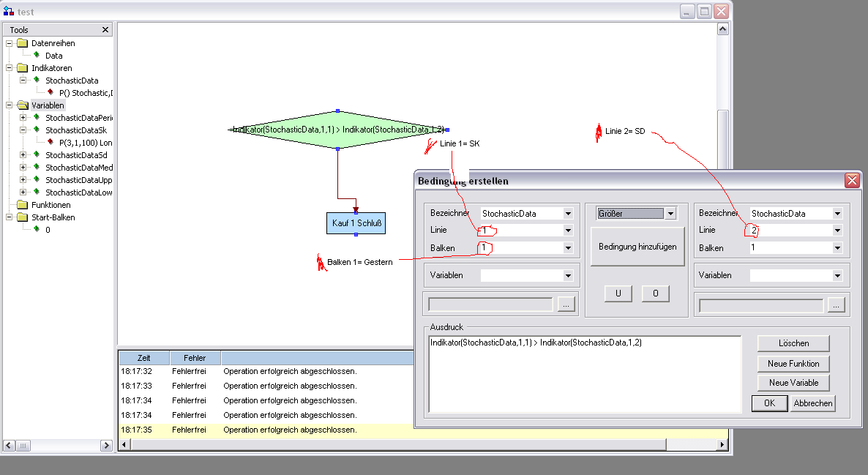Click Tools panel scroll right arrow
Viewport: 868px width, 475px height.
[x=106, y=445]
